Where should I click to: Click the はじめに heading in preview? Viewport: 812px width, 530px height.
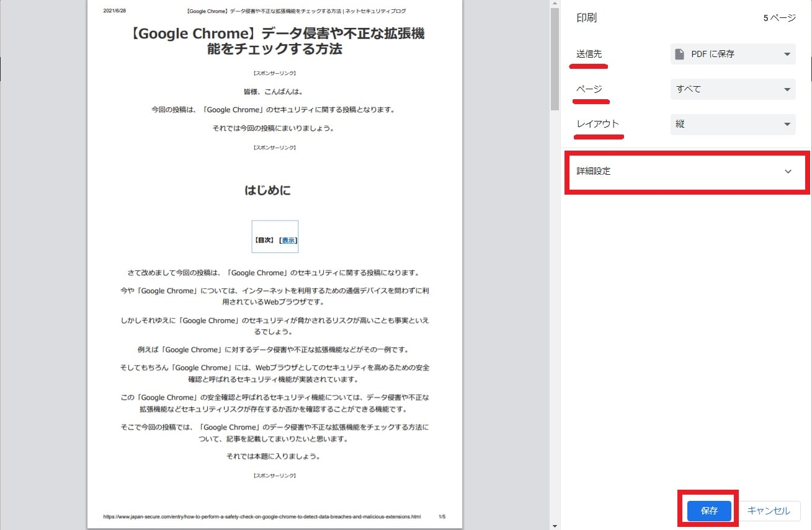coord(267,190)
